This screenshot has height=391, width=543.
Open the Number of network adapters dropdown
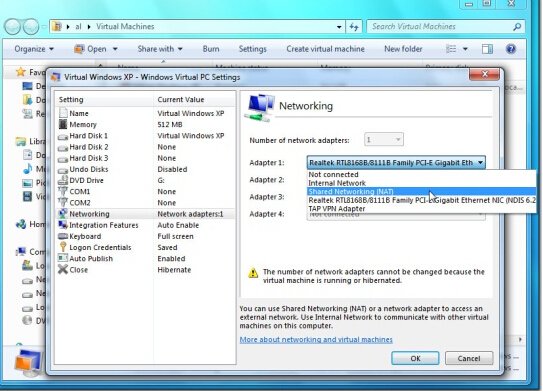tap(383, 140)
